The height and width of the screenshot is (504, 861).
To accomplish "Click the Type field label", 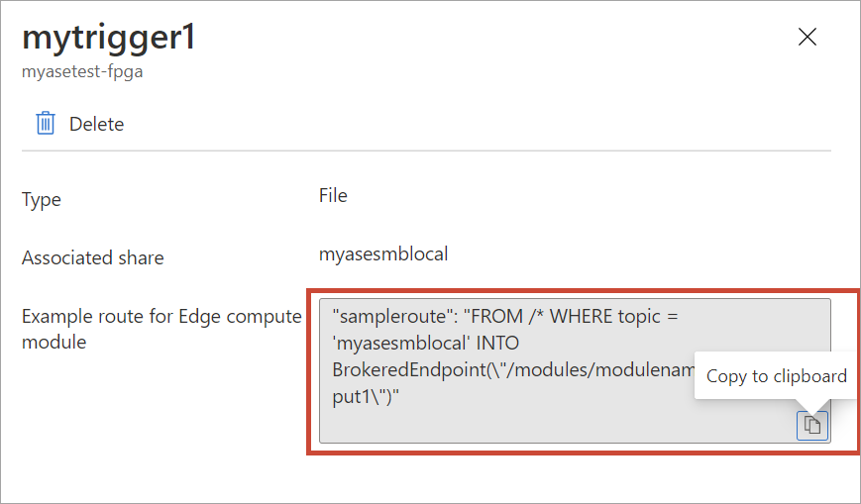I will click(42, 200).
